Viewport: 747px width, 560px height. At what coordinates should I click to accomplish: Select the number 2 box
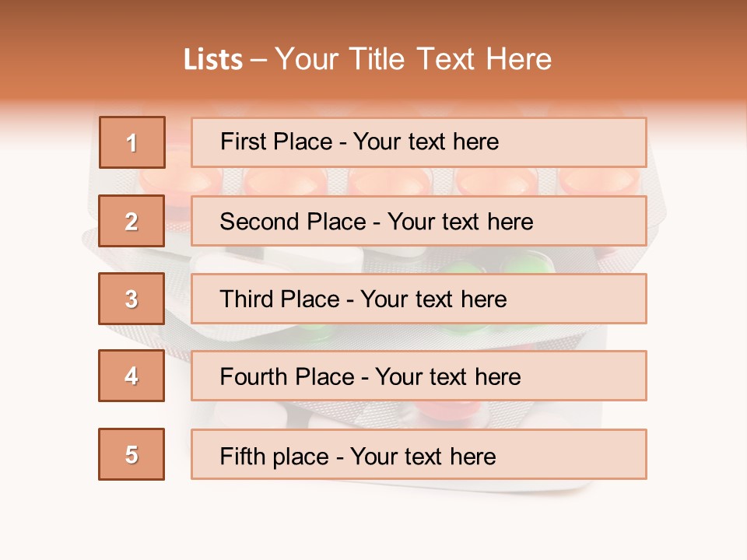[x=132, y=221]
